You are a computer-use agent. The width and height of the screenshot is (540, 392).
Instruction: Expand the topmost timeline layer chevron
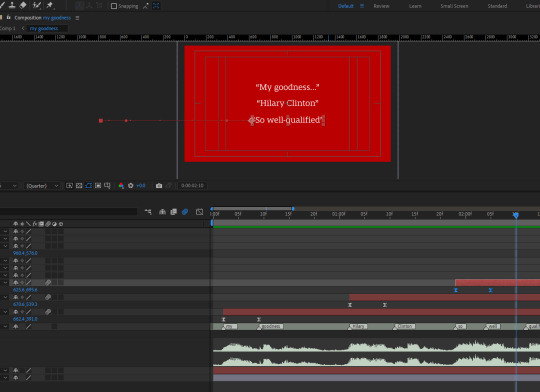pos(5,231)
